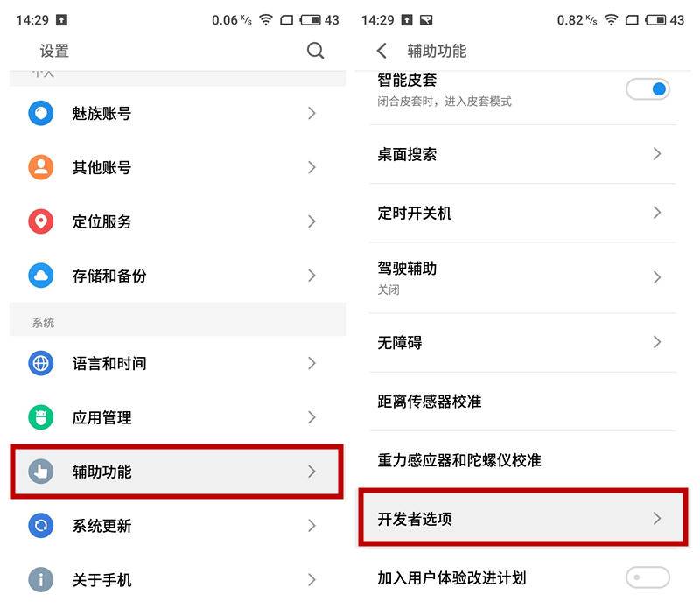Select the 关于手机 info icon
Screen dimensions: 700x616
coord(40,579)
